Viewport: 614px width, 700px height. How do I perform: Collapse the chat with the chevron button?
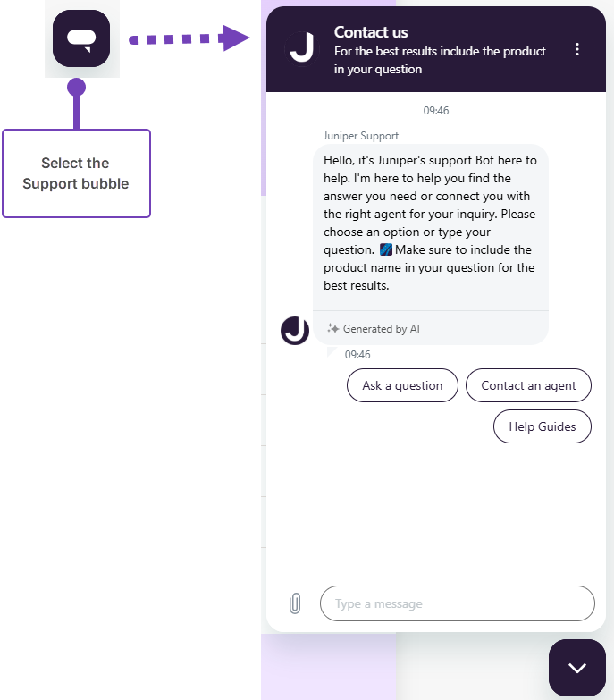[576, 667]
